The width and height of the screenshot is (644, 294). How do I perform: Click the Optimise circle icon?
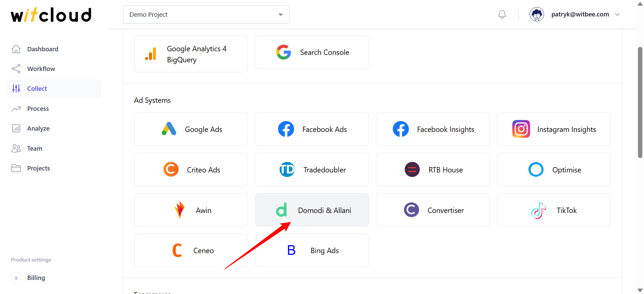(536, 169)
